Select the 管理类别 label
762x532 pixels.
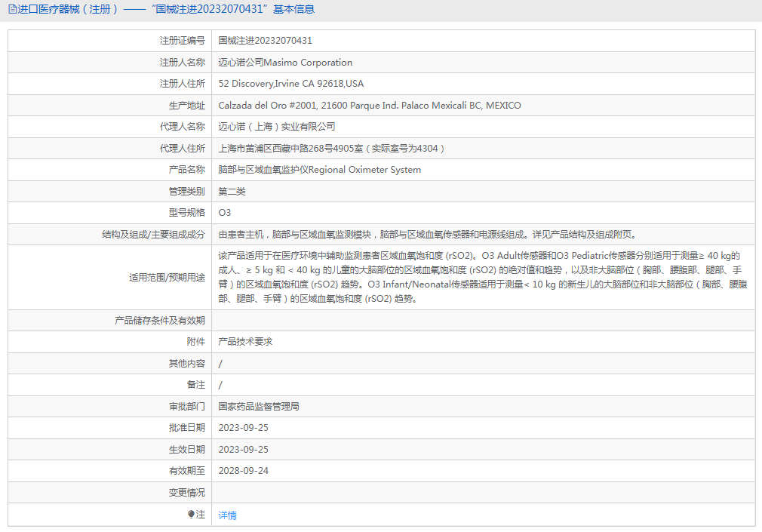click(186, 192)
